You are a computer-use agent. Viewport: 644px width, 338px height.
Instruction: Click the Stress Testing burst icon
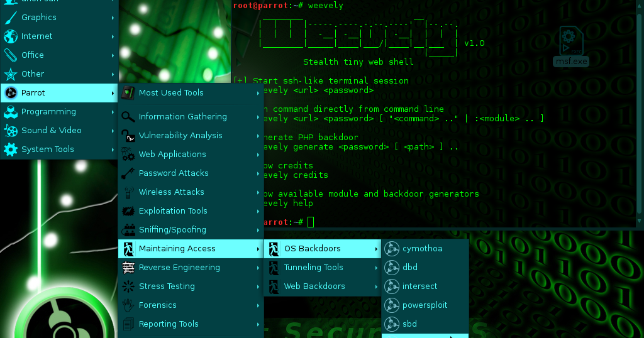pos(128,286)
